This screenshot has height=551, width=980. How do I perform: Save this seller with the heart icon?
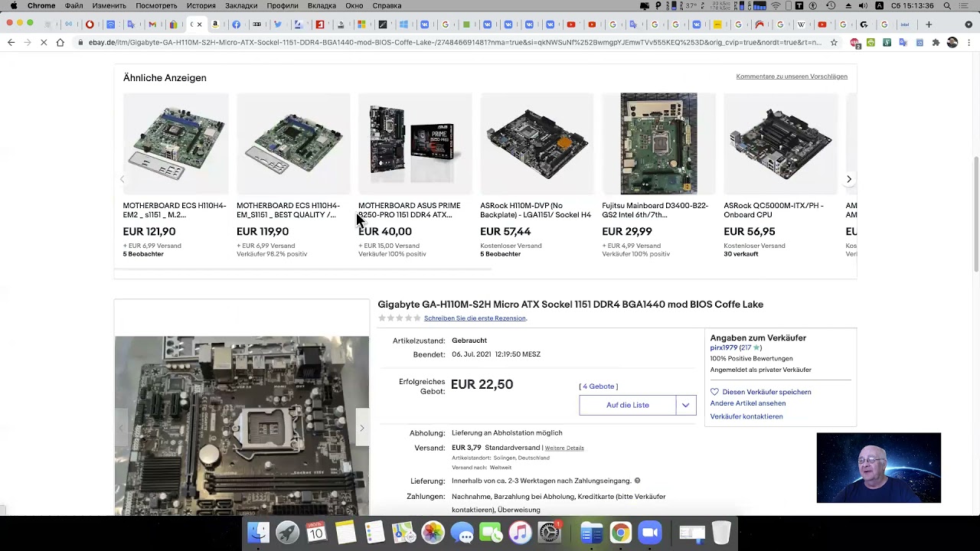[714, 392]
